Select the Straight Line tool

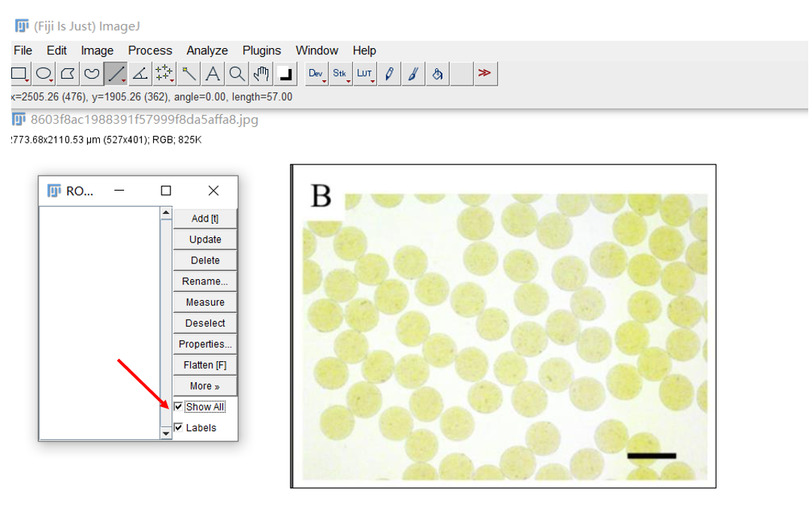pyautogui.click(x=116, y=74)
